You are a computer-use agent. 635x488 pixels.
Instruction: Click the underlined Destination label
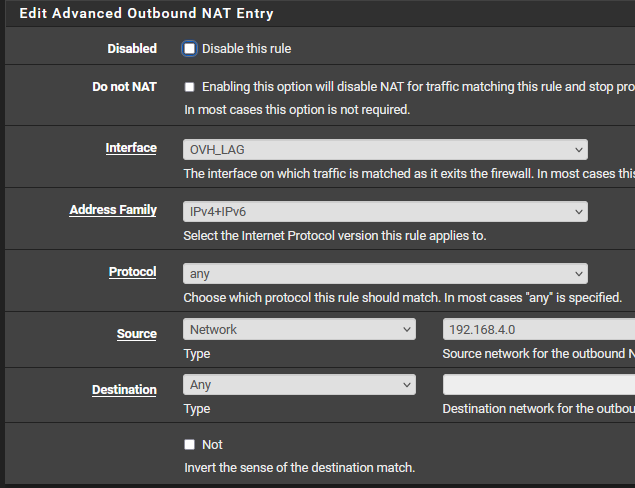tap(124, 390)
